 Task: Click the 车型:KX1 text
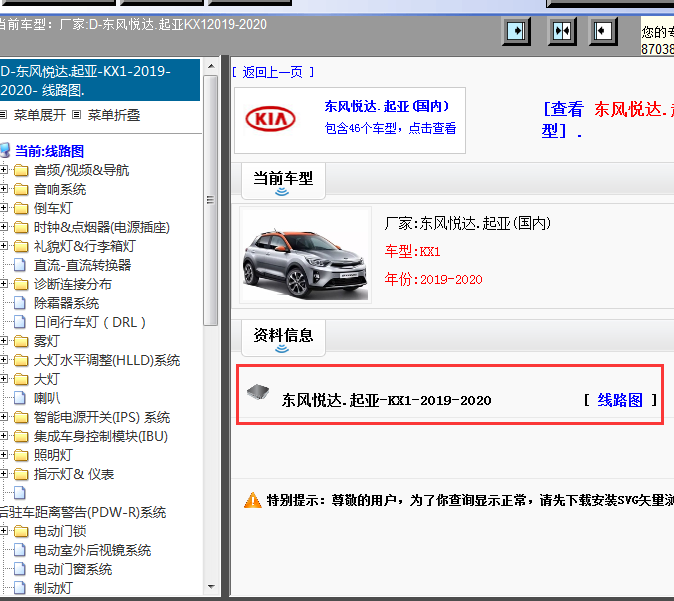[412, 251]
